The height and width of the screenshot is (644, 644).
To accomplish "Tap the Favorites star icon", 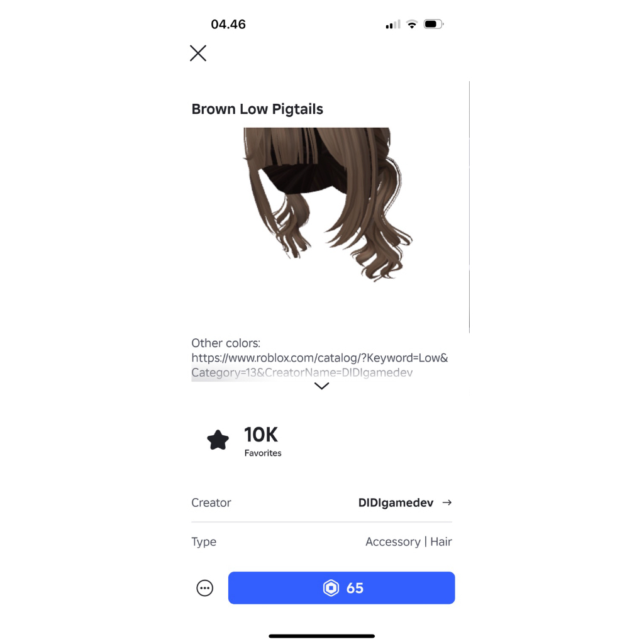I will click(218, 440).
